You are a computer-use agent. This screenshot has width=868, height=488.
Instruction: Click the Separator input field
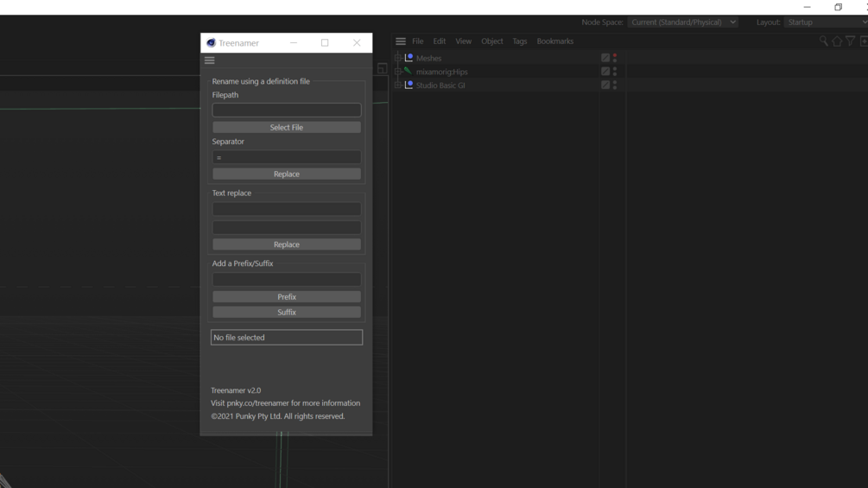point(286,157)
